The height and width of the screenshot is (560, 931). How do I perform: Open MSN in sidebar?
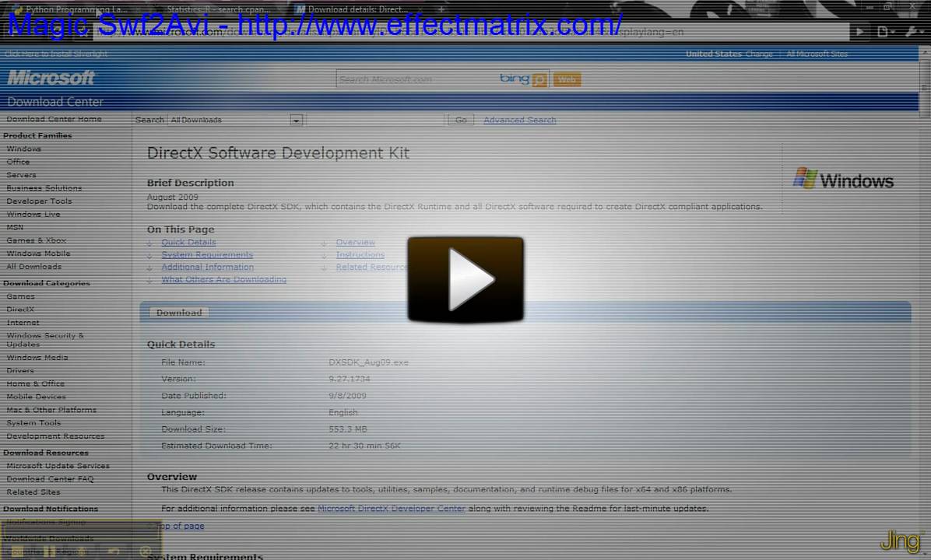[x=15, y=227]
